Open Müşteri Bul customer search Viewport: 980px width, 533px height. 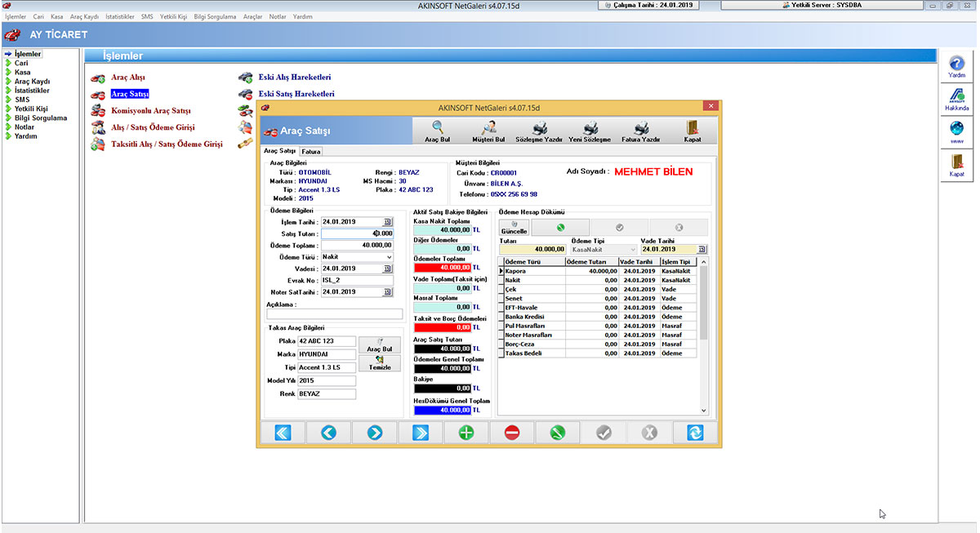click(488, 130)
